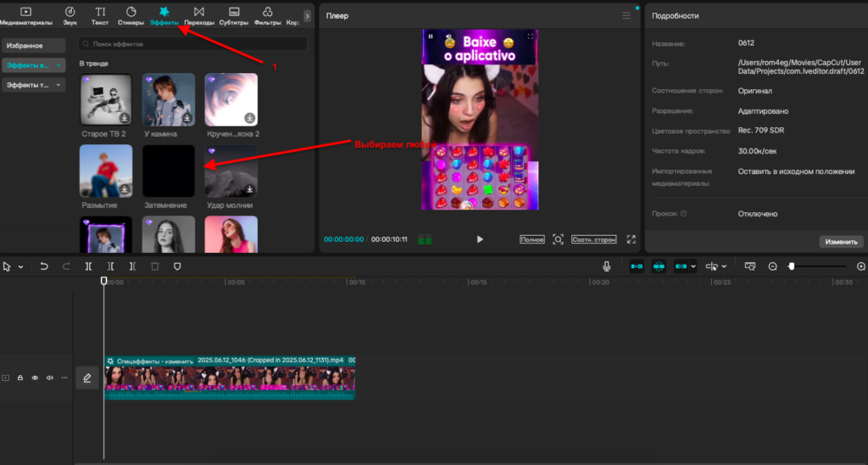Open the Переходы transitions tab
The height and width of the screenshot is (465, 868).
pos(199,16)
